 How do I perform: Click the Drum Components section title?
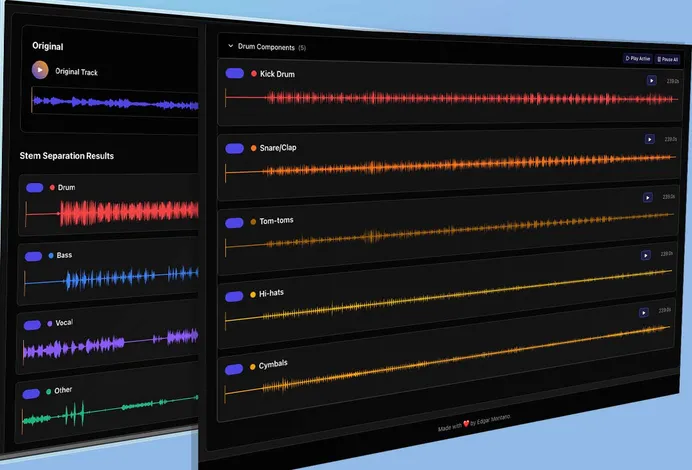(266, 47)
